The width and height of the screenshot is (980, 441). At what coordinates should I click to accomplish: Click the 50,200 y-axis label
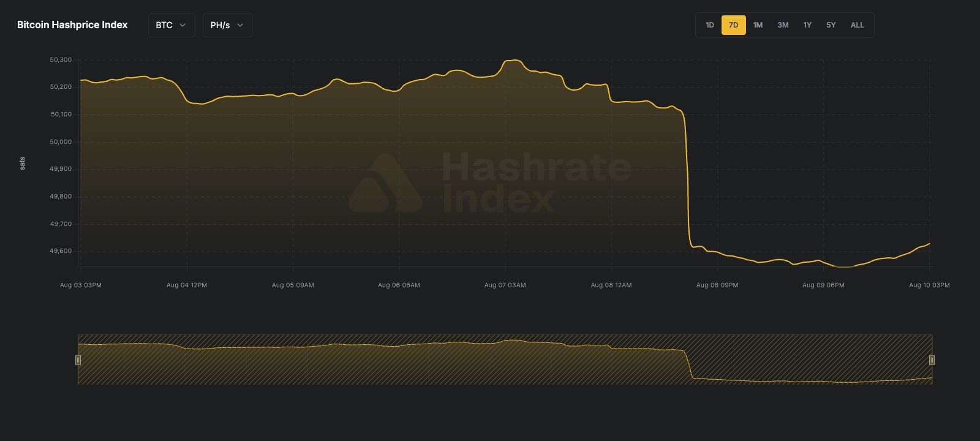pyautogui.click(x=61, y=87)
